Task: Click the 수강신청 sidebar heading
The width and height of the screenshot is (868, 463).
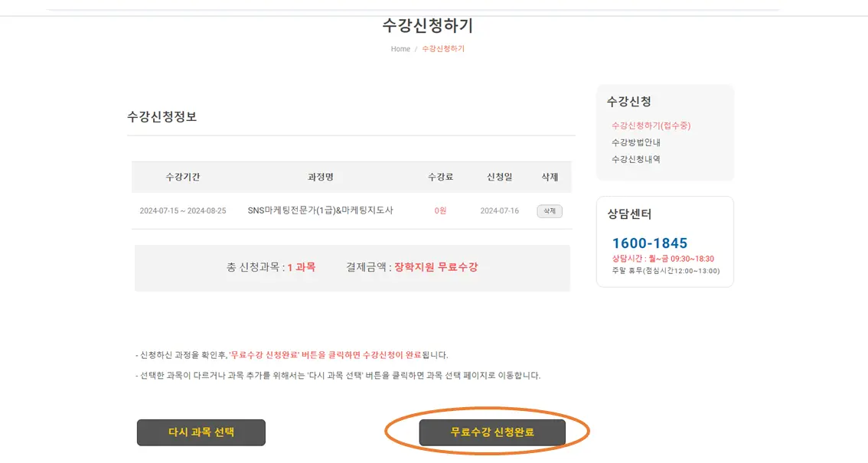Action: click(629, 101)
